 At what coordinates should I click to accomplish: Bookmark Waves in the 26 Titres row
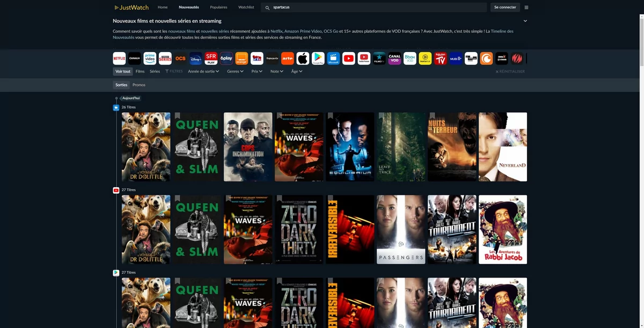pos(280,116)
